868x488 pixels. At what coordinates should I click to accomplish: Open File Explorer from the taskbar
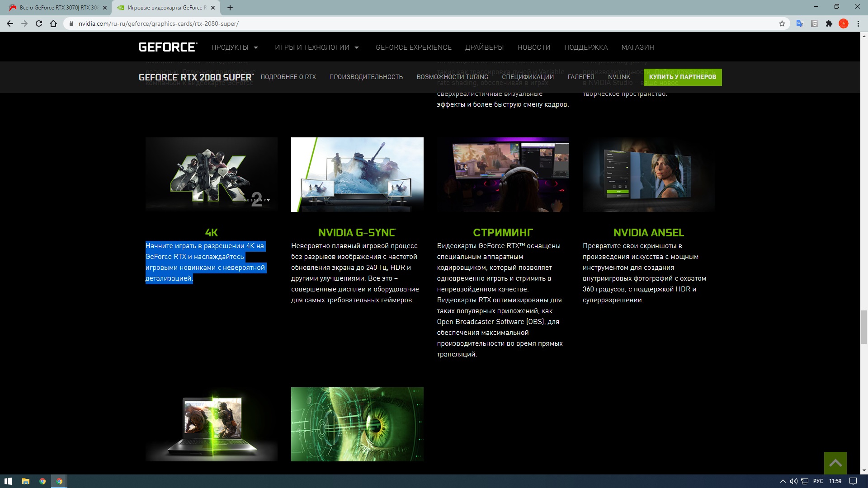[x=25, y=481]
